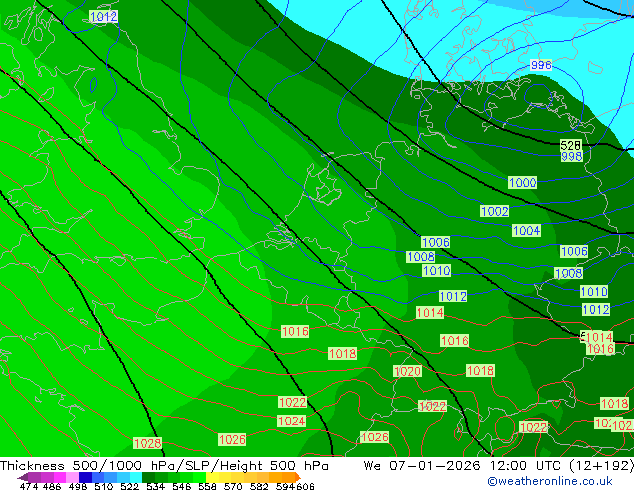Click the legend value 582
The height and width of the screenshot is (490, 634).
pyautogui.click(x=259, y=486)
